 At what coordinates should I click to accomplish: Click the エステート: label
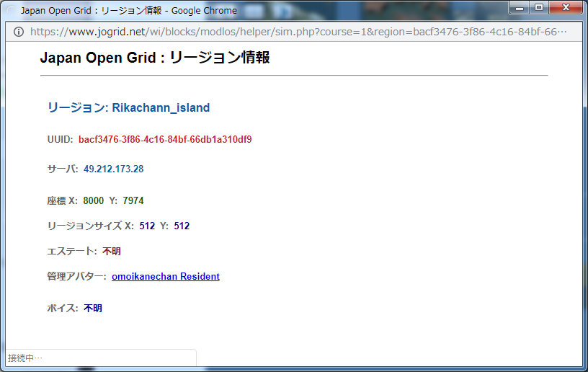(71, 252)
